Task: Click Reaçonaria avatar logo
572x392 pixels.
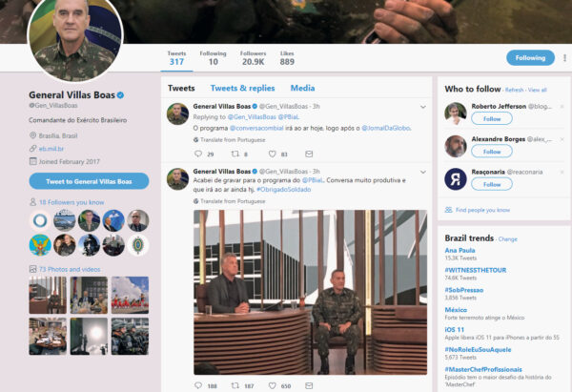Action: point(456,179)
